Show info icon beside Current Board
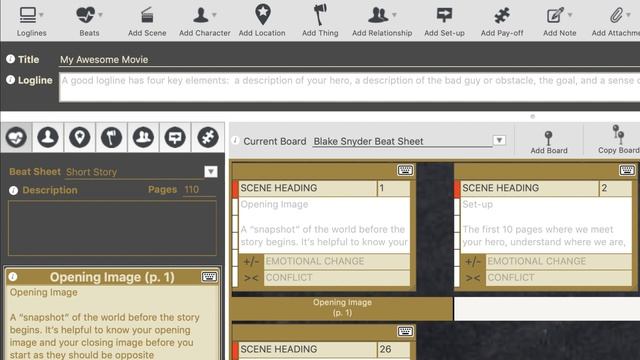The image size is (640, 360). click(x=235, y=141)
